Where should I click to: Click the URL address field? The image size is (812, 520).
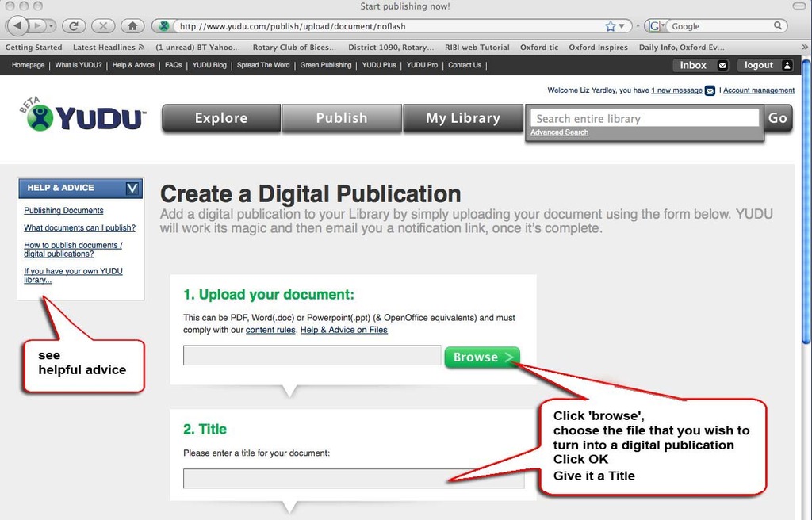[x=389, y=26]
